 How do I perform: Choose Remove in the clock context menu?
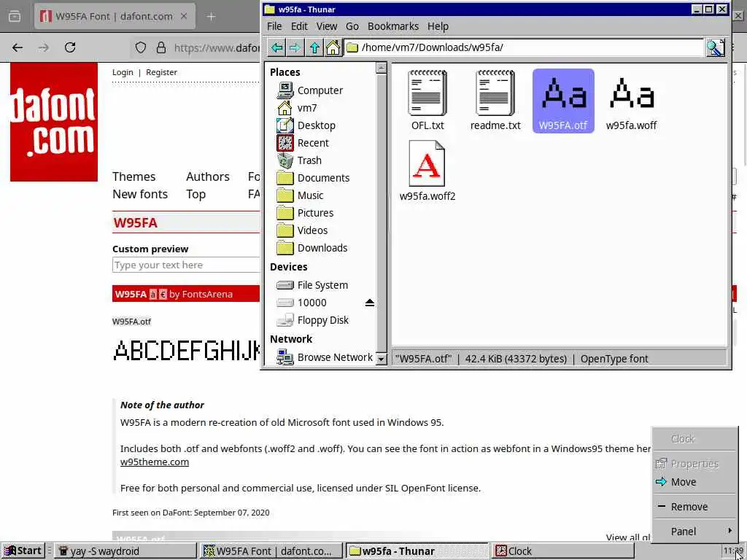tap(695, 507)
